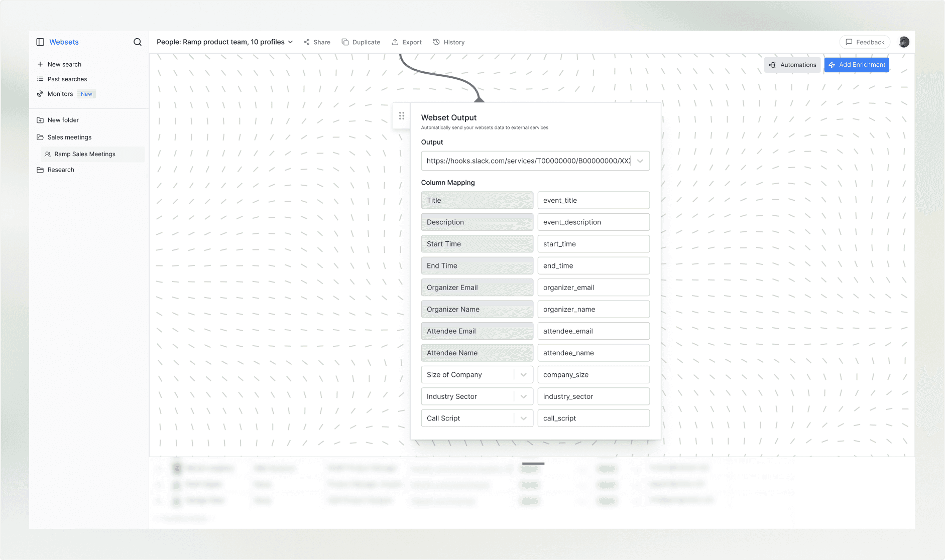
Task: Click the Start Time source column field
Action: click(477, 244)
